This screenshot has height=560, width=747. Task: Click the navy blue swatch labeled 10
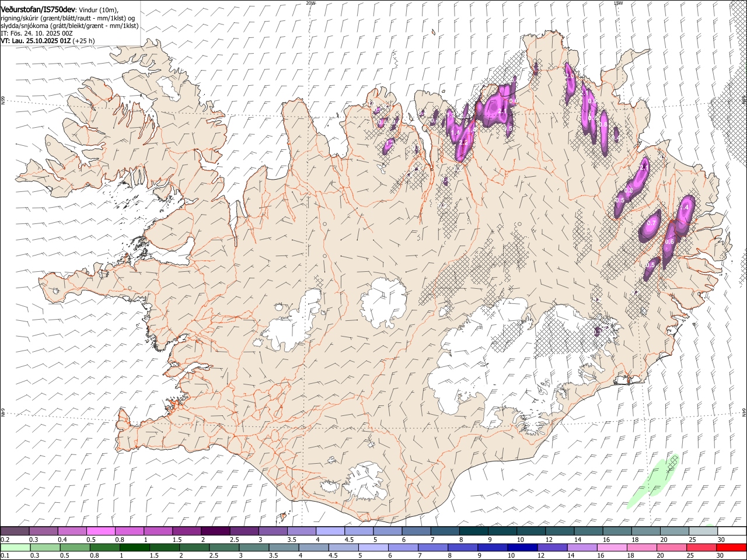tap(521, 547)
